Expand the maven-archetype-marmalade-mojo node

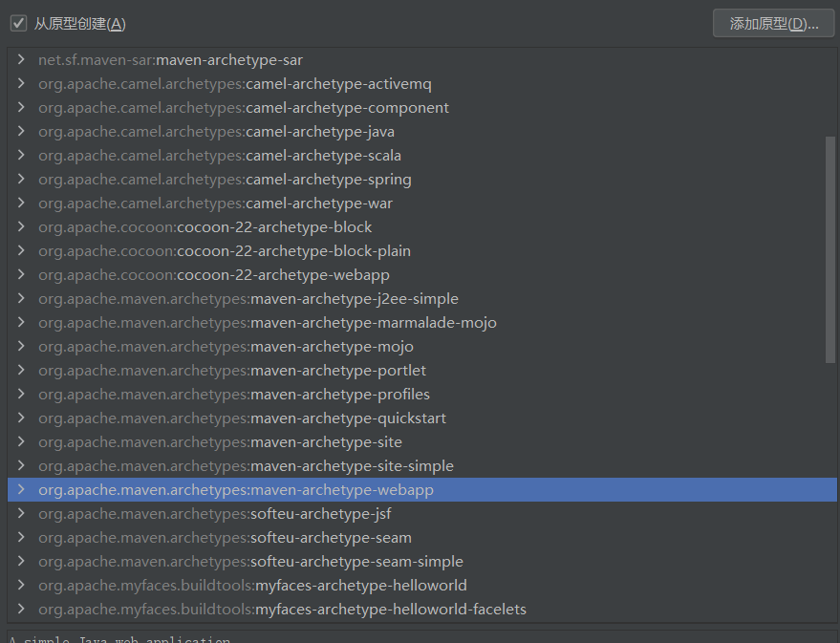21,322
